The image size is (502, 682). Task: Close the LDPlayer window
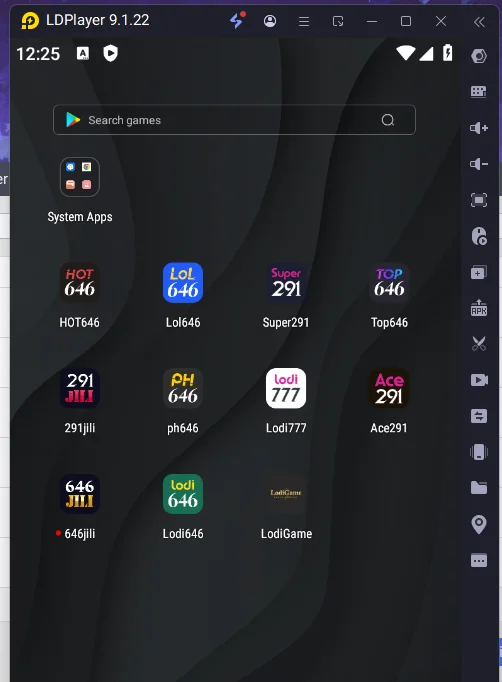coord(441,21)
